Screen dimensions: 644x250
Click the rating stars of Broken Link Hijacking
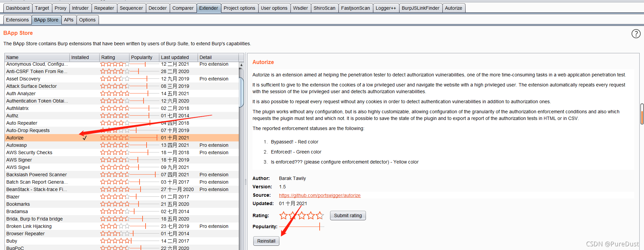point(115,226)
